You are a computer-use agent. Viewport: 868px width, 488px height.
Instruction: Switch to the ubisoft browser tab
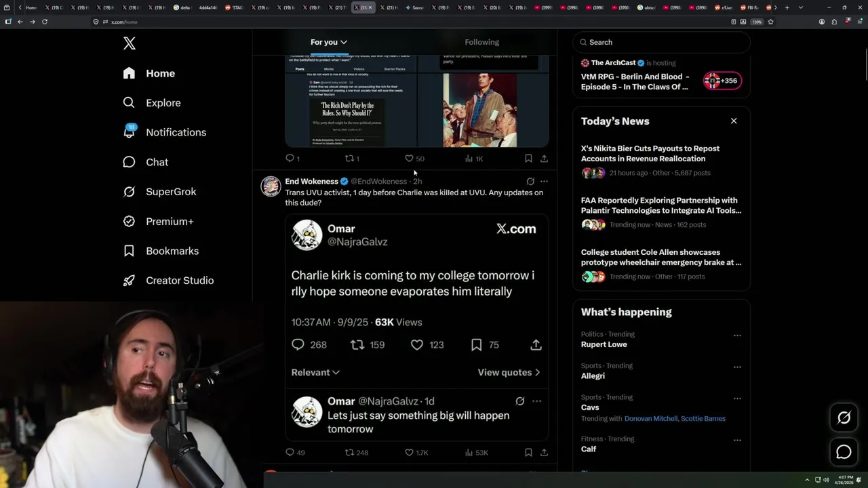646,7
